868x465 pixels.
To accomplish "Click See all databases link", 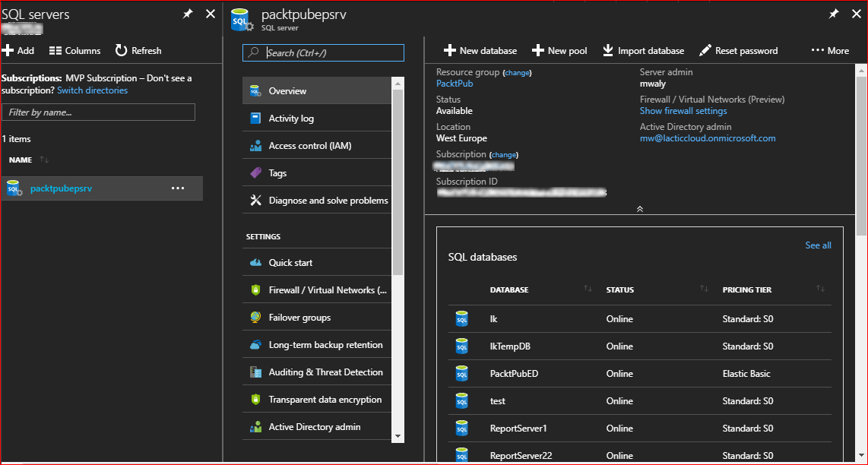I will (818, 245).
